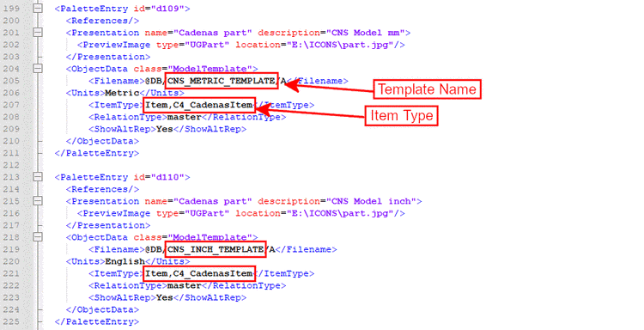Image resolution: width=644 pixels, height=330 pixels.
Task: Click "master" RelationType value on line 208
Action: click(x=184, y=117)
